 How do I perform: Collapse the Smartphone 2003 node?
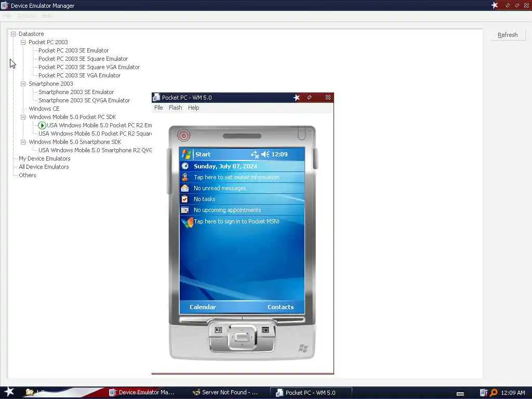[23, 84]
